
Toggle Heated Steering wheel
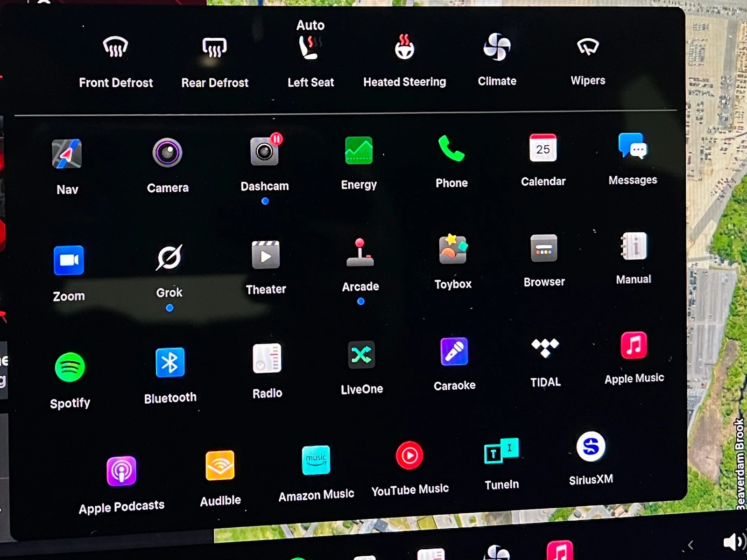tap(404, 47)
